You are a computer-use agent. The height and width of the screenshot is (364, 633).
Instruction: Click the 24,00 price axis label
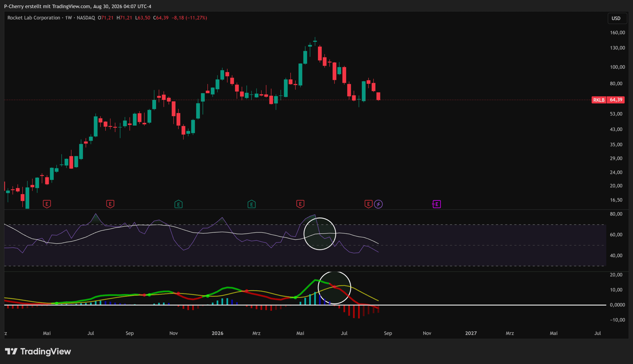pos(616,172)
